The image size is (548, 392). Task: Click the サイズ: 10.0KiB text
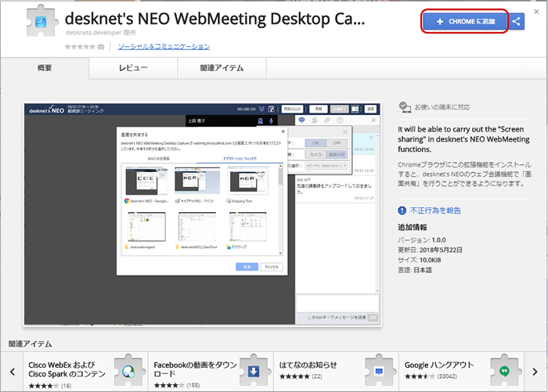pos(420,260)
